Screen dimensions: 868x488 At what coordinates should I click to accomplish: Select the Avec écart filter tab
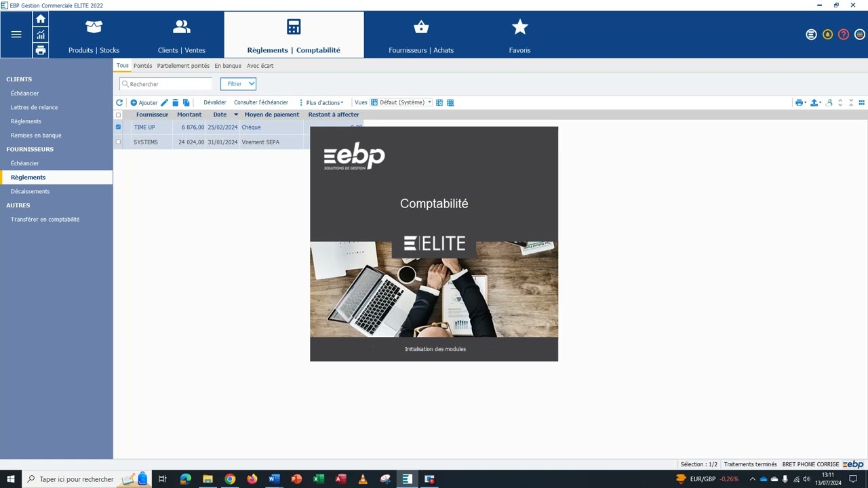click(x=260, y=66)
